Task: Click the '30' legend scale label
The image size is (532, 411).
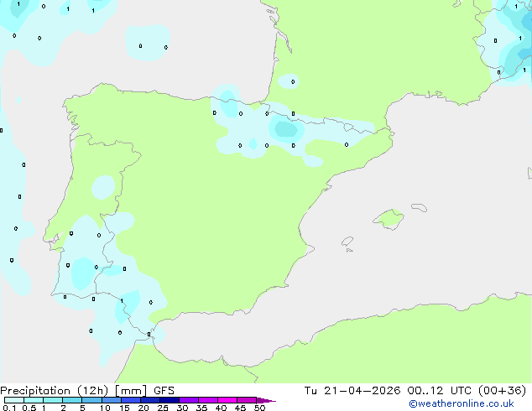Action: click(182, 408)
